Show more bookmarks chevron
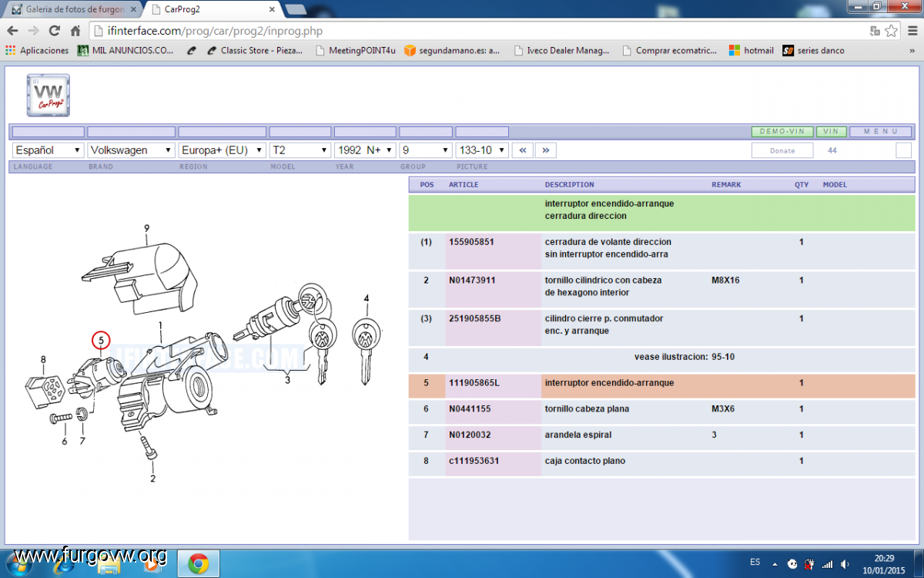 pyautogui.click(x=914, y=50)
